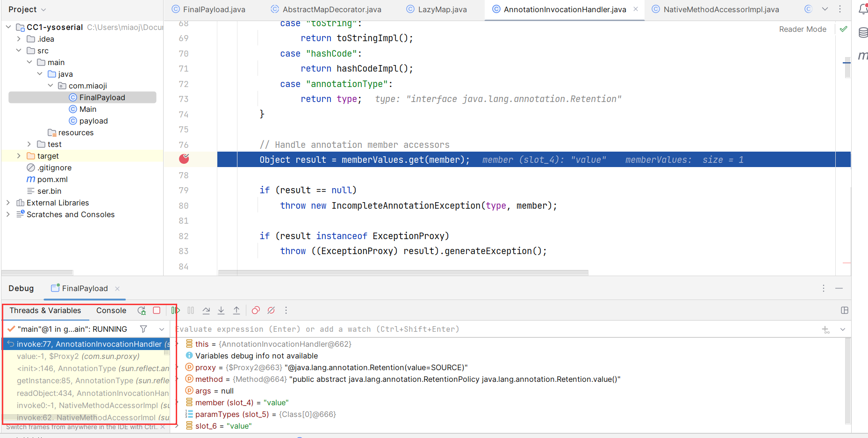Open the View Breakpoints icon

click(256, 310)
